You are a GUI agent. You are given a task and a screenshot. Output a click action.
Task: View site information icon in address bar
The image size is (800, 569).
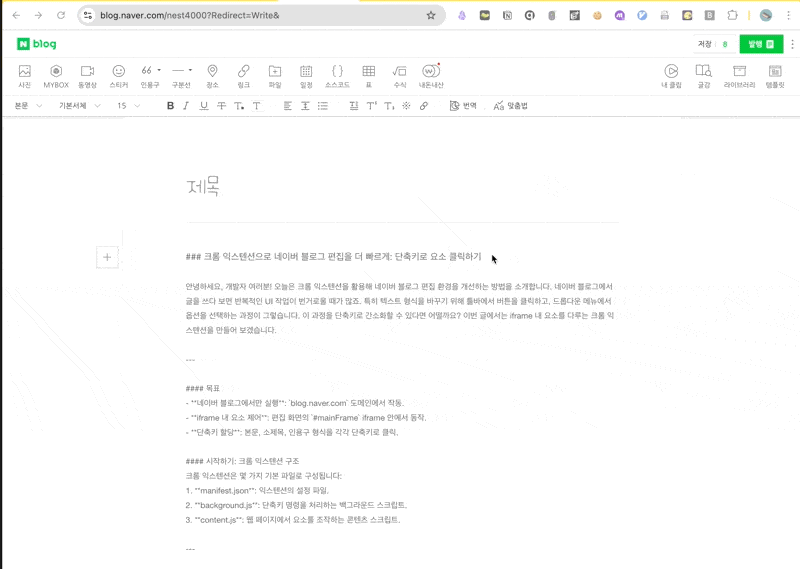point(88,15)
